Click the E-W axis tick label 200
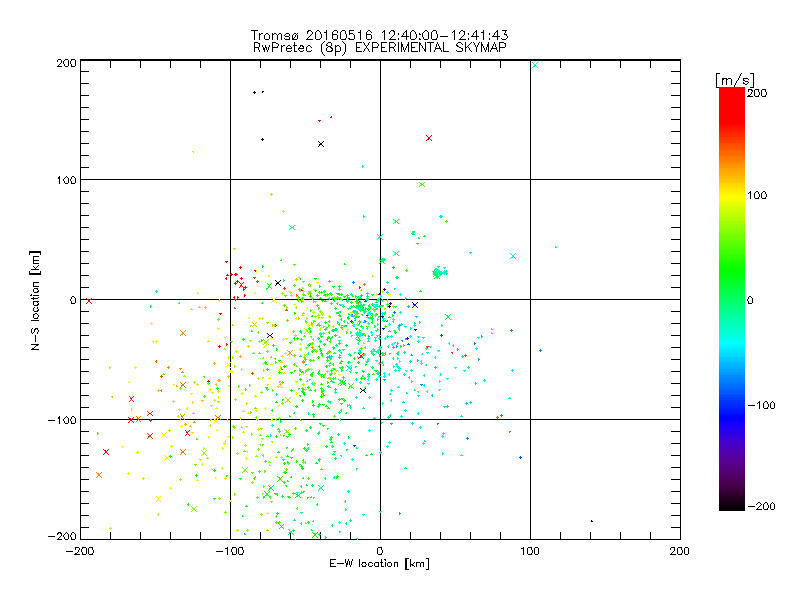 coord(680,551)
